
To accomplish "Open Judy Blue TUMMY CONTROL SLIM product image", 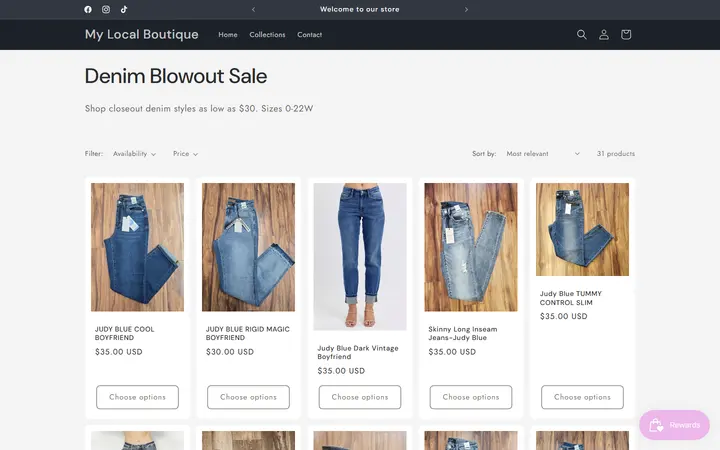I will (582, 230).
